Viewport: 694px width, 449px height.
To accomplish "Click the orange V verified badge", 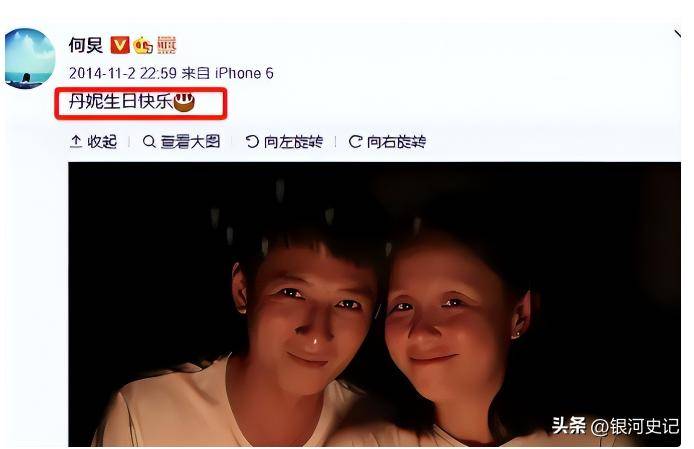I will [120, 45].
